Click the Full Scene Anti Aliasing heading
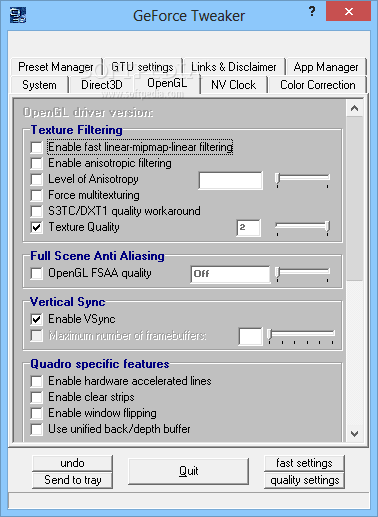 (x=97, y=256)
